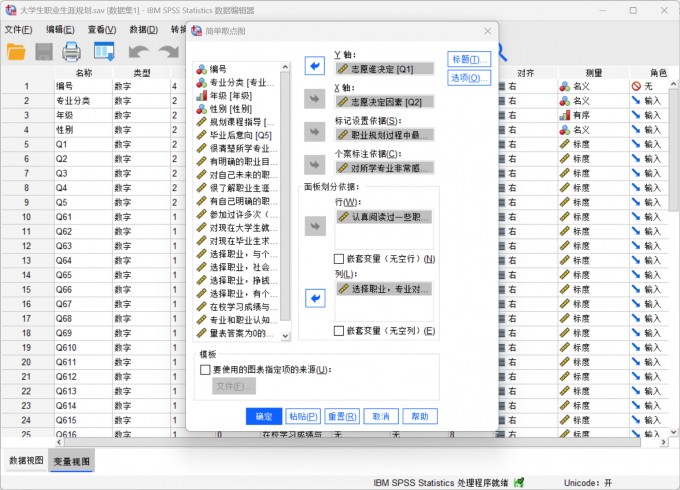Click the 标度 measure icon in row 5
Screen dimensions: 680x490
(565, 144)
